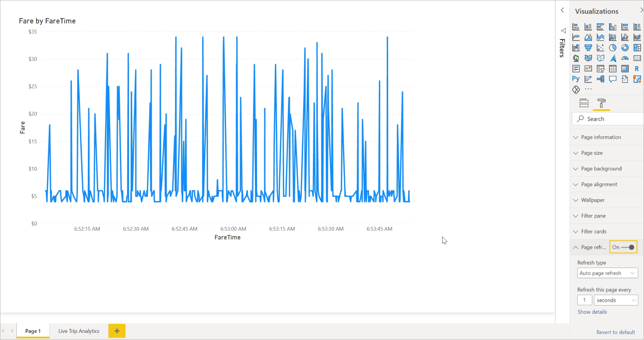Add a Q&A visual
The width and height of the screenshot is (644, 340).
click(613, 79)
